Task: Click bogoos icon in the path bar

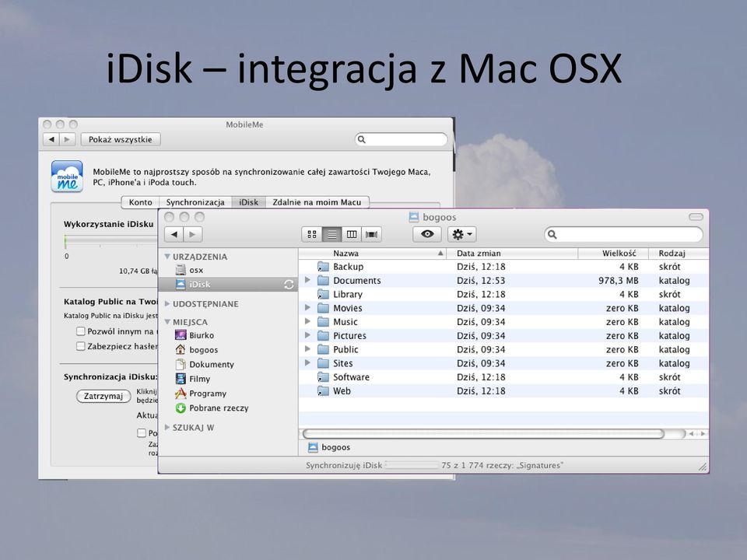Action: (x=313, y=447)
